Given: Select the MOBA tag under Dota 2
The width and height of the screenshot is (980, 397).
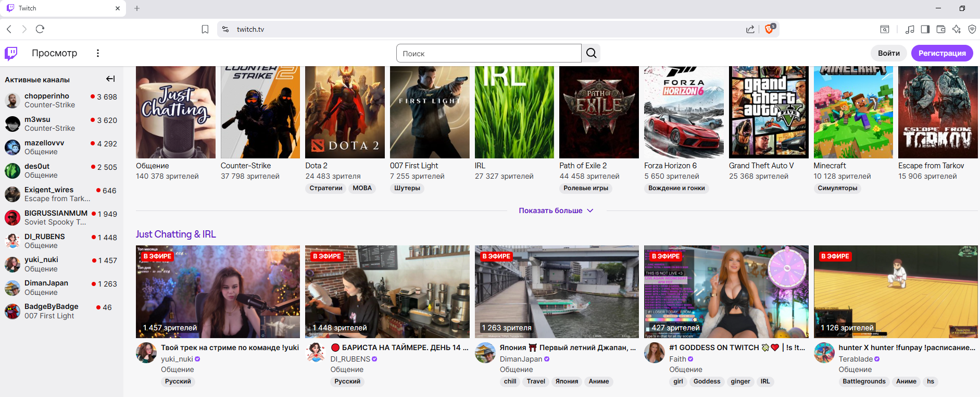Looking at the screenshot, I should 362,188.
